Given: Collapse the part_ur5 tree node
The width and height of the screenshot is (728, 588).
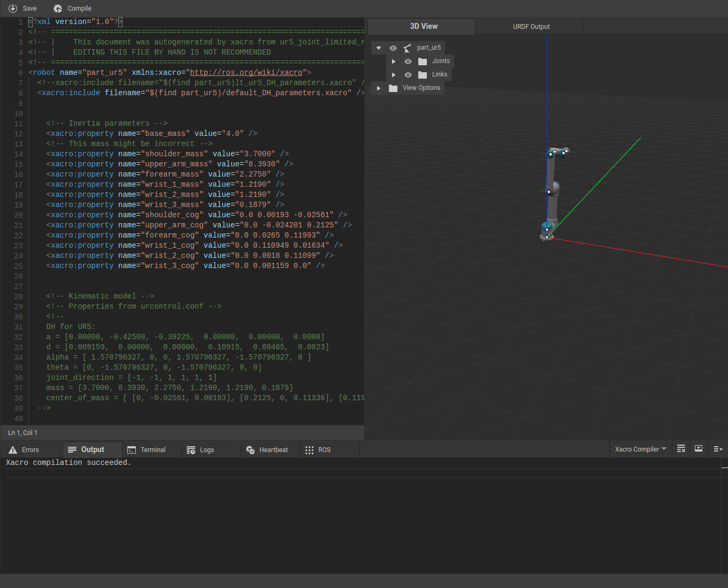Looking at the screenshot, I should click(x=379, y=48).
